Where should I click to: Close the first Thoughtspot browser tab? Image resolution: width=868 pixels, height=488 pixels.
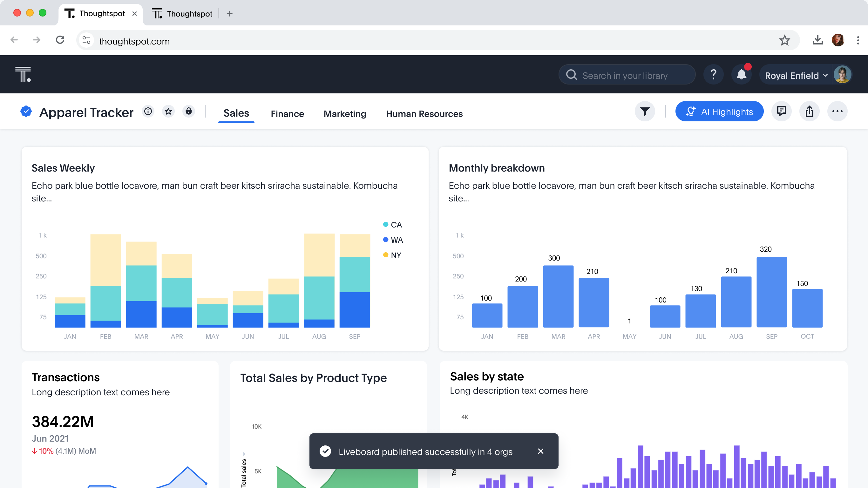point(134,13)
